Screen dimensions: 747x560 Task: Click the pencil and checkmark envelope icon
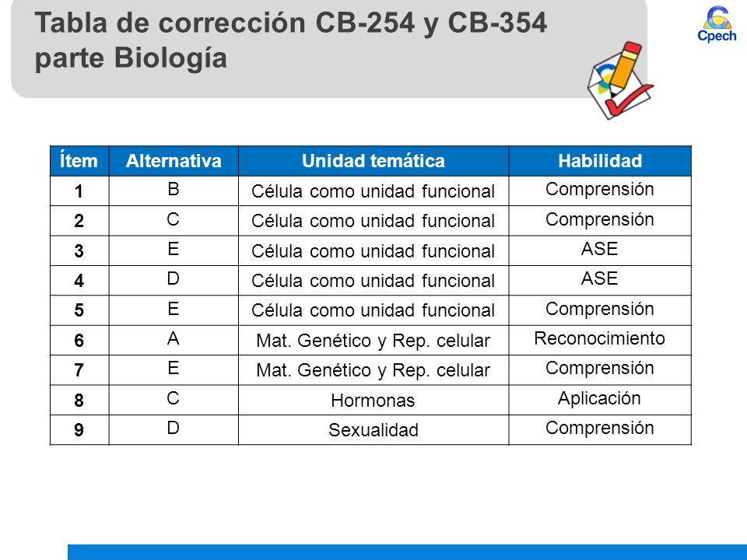pyautogui.click(x=620, y=80)
